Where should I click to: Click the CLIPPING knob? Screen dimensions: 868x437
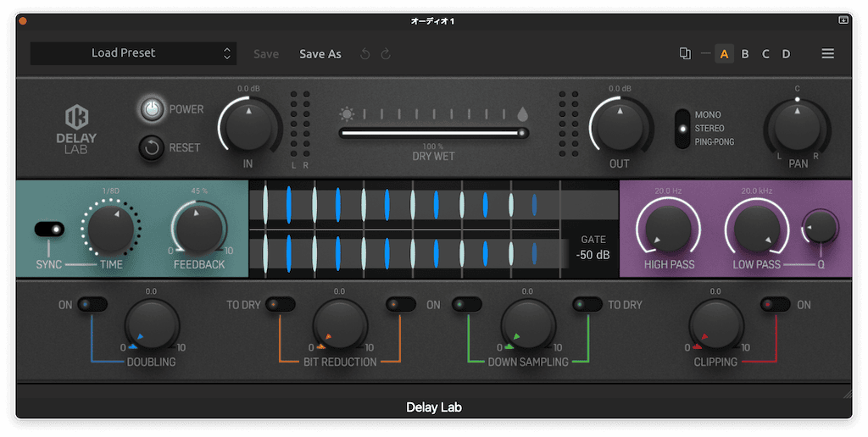[715, 326]
